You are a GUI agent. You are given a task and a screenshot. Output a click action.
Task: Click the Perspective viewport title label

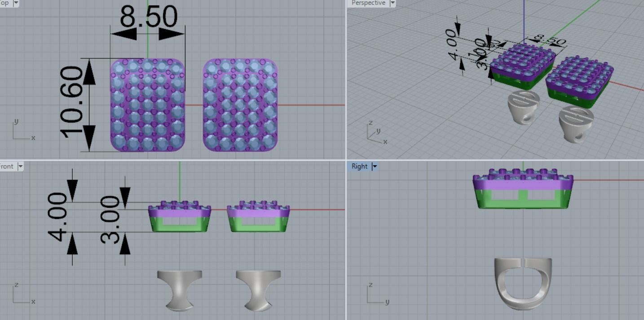coord(368,3)
